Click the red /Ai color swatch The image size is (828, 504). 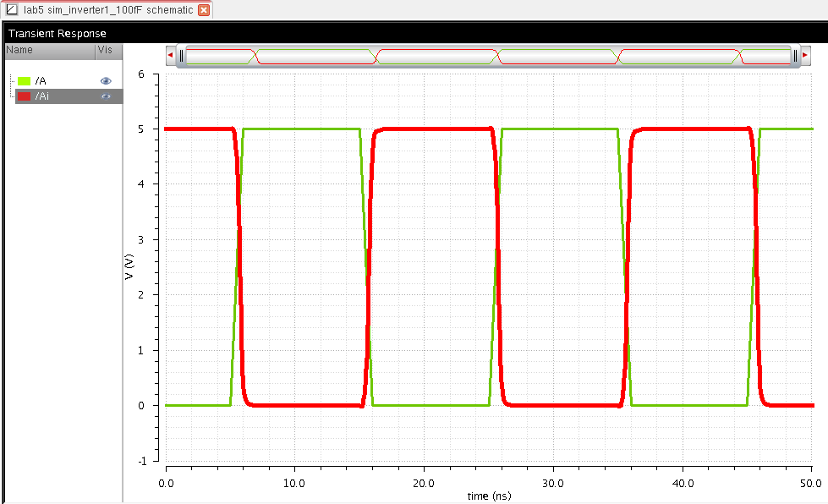[25, 96]
